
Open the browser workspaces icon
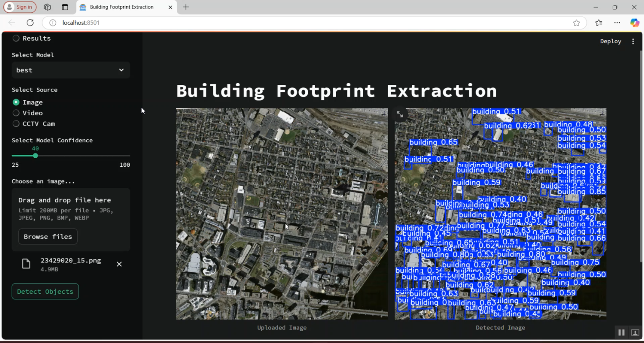(48, 7)
